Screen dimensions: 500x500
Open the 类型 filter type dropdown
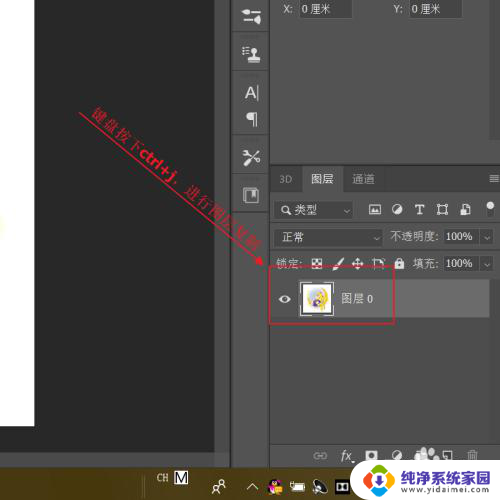click(313, 210)
